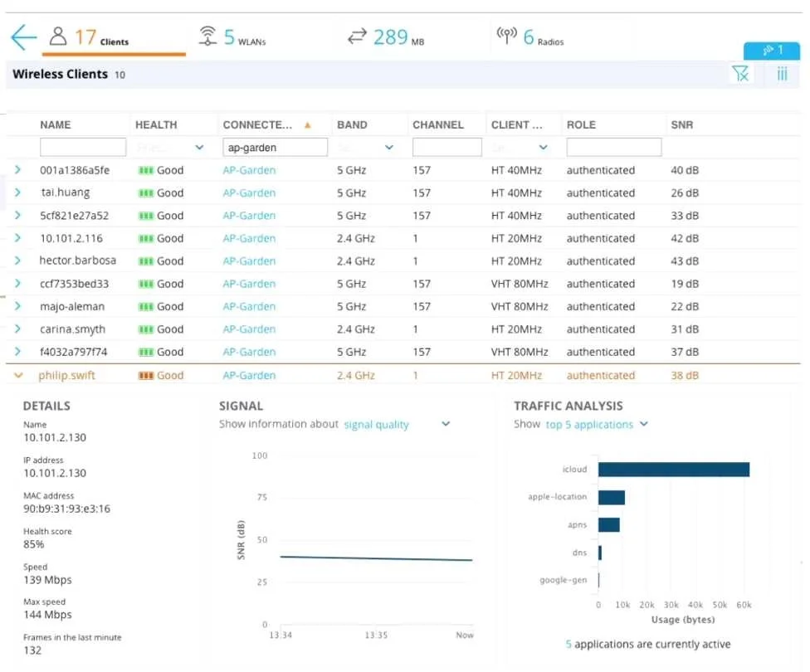This screenshot has height=672, width=810.
Task: Sort by the Connected To column arrow
Action: (x=308, y=125)
